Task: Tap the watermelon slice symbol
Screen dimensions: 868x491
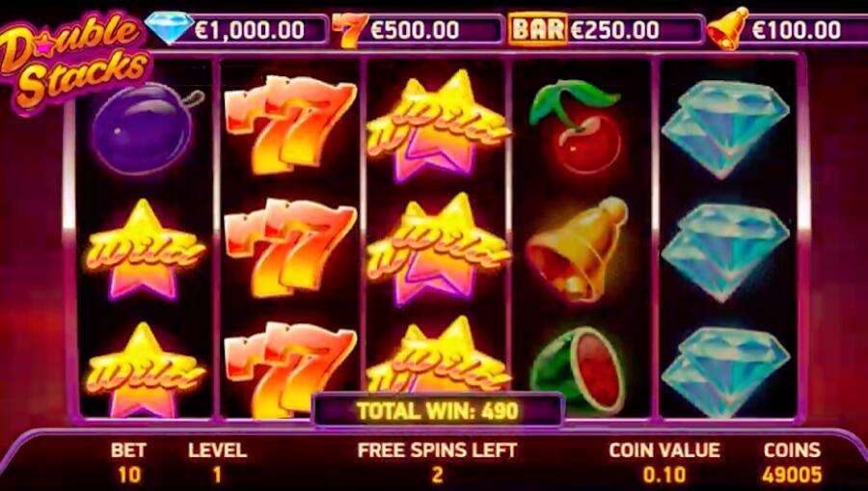Action: (x=578, y=369)
